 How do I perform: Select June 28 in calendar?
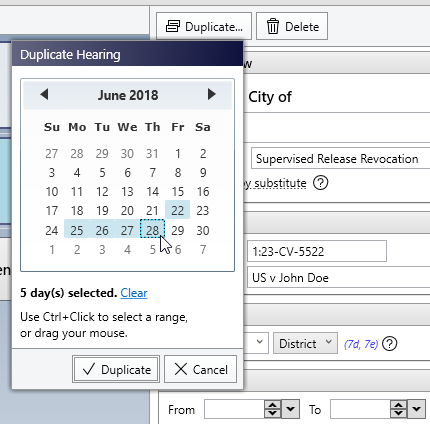coord(152,229)
